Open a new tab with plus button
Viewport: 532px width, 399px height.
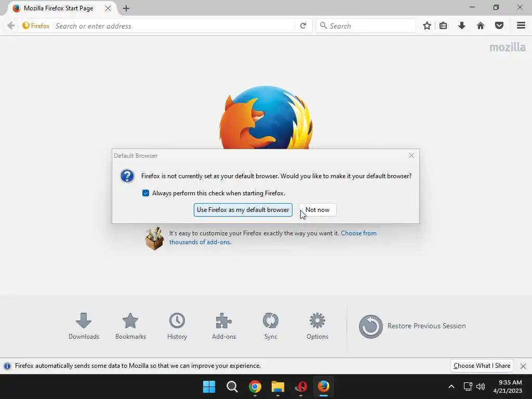[x=126, y=8]
